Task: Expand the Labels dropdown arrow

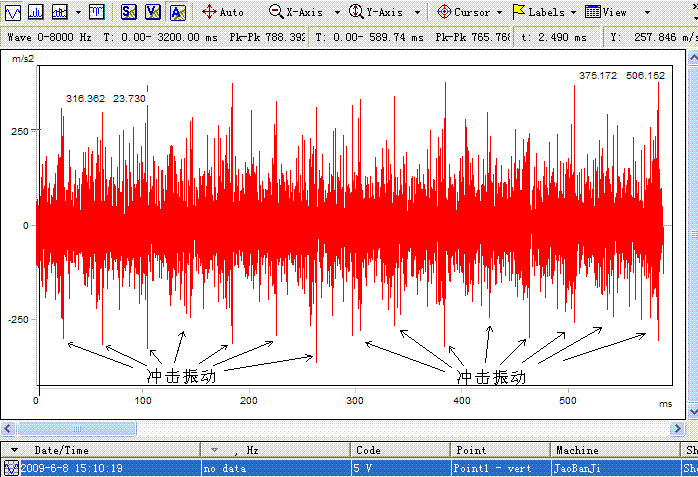Action: (x=573, y=12)
